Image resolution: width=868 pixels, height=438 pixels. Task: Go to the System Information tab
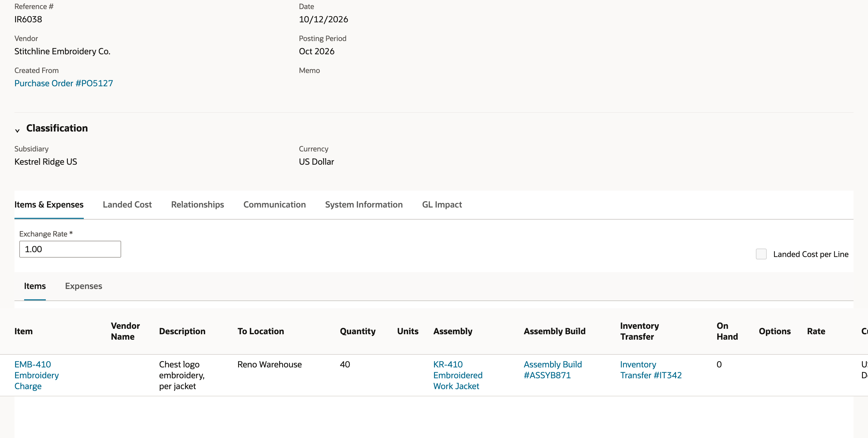pos(363,205)
